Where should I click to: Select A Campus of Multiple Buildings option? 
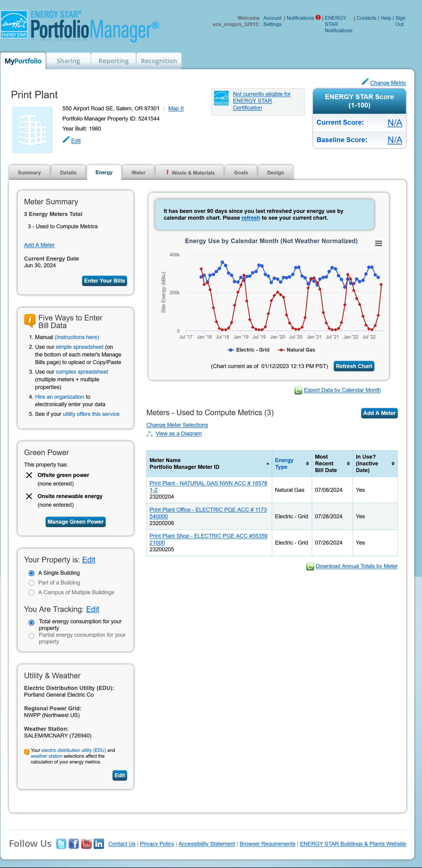pyautogui.click(x=31, y=593)
